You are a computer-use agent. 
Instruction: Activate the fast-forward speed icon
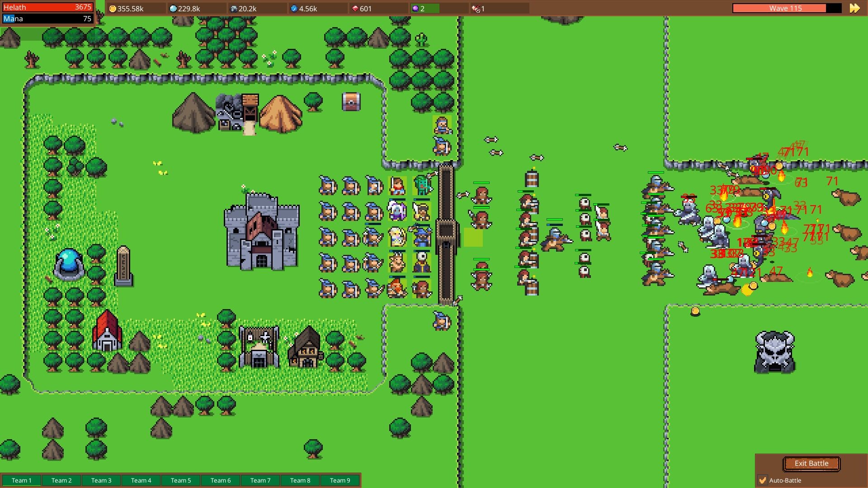(x=856, y=8)
